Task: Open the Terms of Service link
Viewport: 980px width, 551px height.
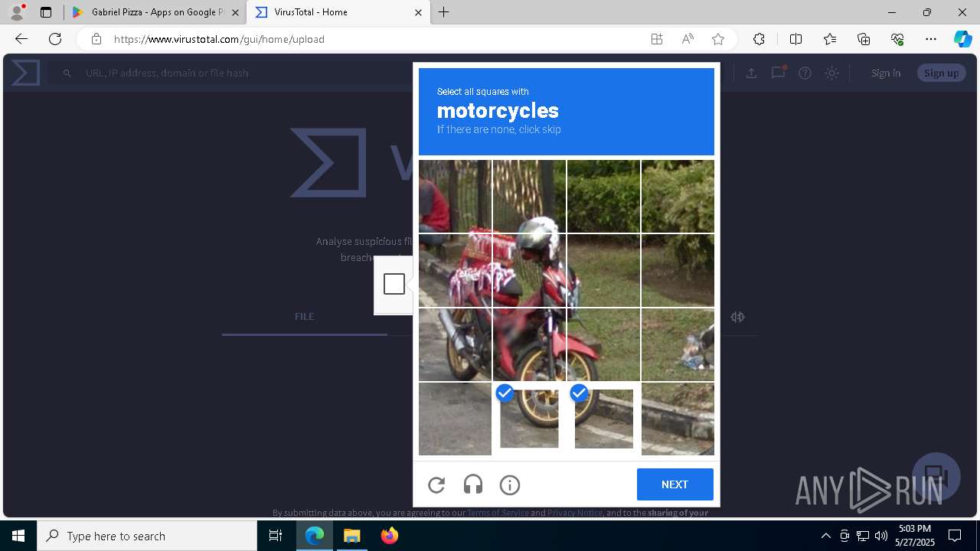Action: (x=498, y=513)
